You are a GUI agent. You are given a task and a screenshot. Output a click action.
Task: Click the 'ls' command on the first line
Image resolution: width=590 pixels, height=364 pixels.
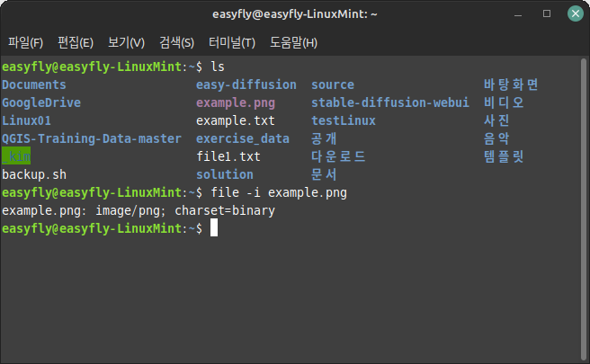[x=218, y=67]
